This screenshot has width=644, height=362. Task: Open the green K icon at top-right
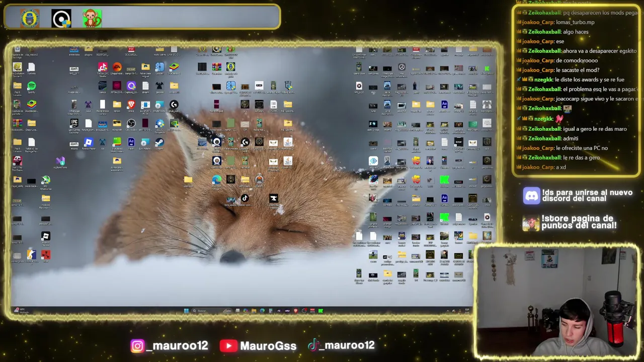[x=487, y=68]
